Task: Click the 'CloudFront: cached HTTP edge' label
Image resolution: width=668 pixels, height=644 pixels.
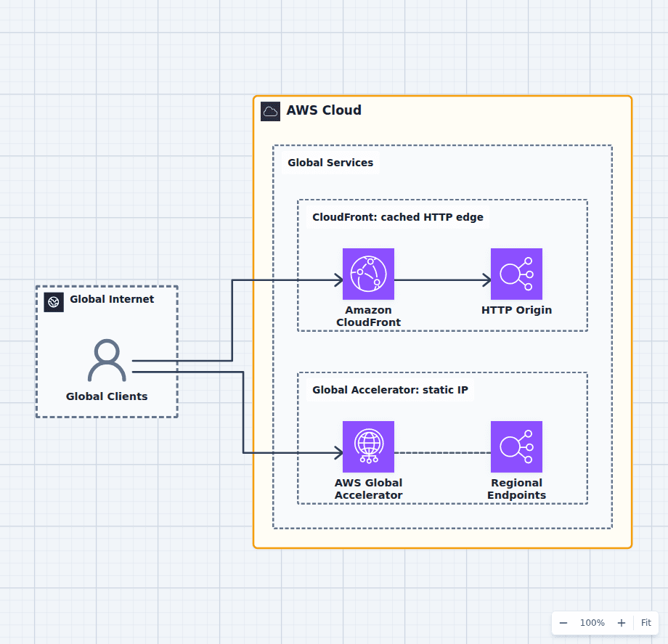Action: 398,217
